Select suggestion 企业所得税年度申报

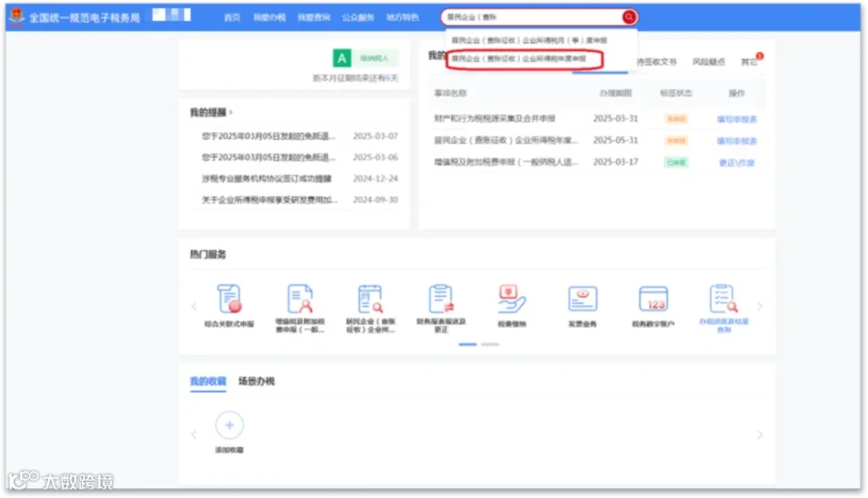pyautogui.click(x=519, y=59)
